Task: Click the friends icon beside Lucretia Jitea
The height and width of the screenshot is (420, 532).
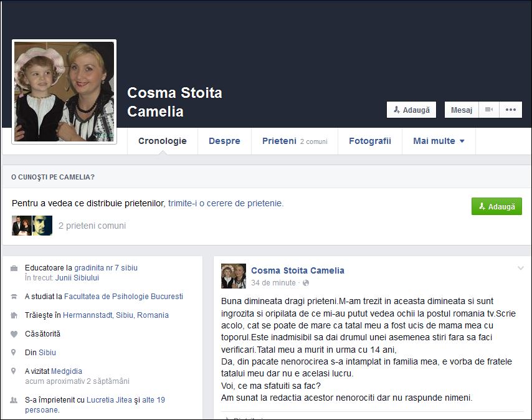Action: point(14,400)
